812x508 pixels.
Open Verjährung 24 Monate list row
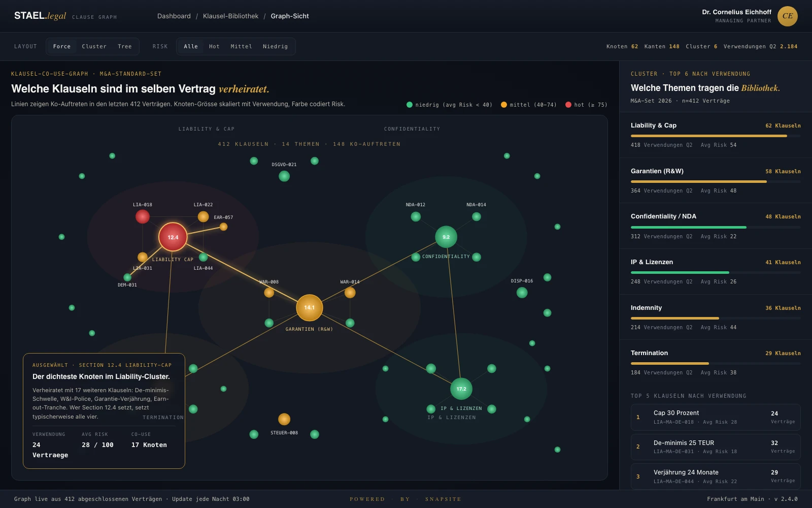(716, 476)
